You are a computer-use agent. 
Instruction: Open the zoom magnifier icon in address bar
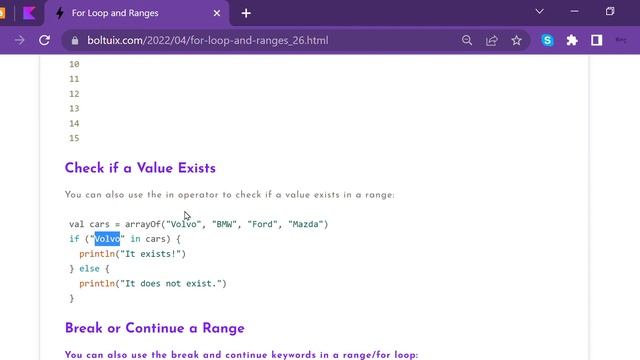pyautogui.click(x=467, y=40)
